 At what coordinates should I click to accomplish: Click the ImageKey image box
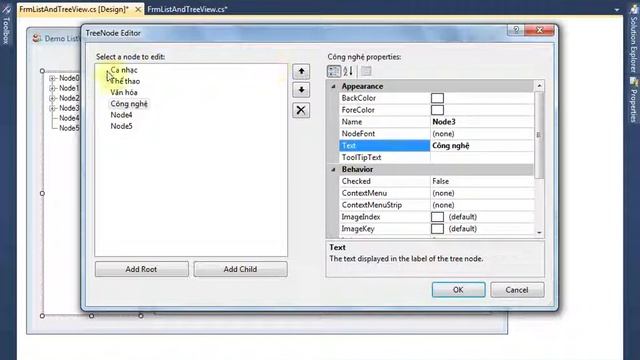tap(437, 229)
